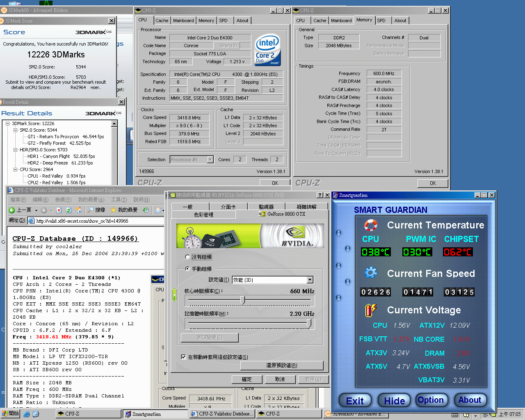
Task: Open the 監視器 monitor tab
Action: coord(266,207)
